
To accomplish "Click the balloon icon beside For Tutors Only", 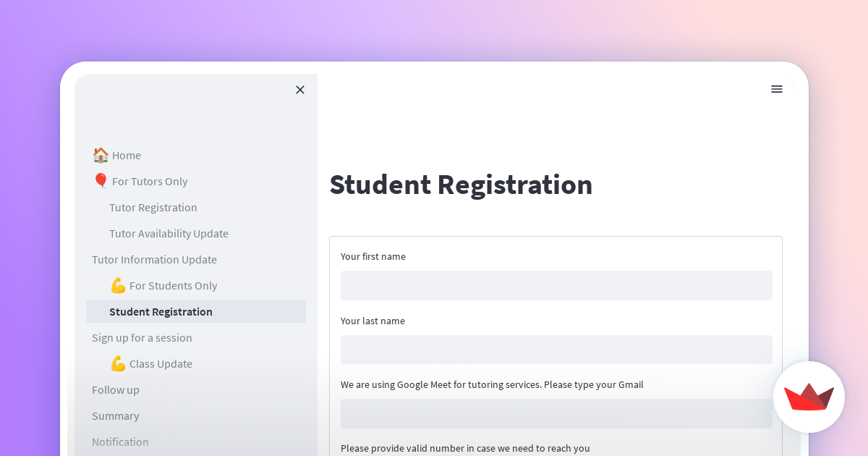I will tap(101, 180).
